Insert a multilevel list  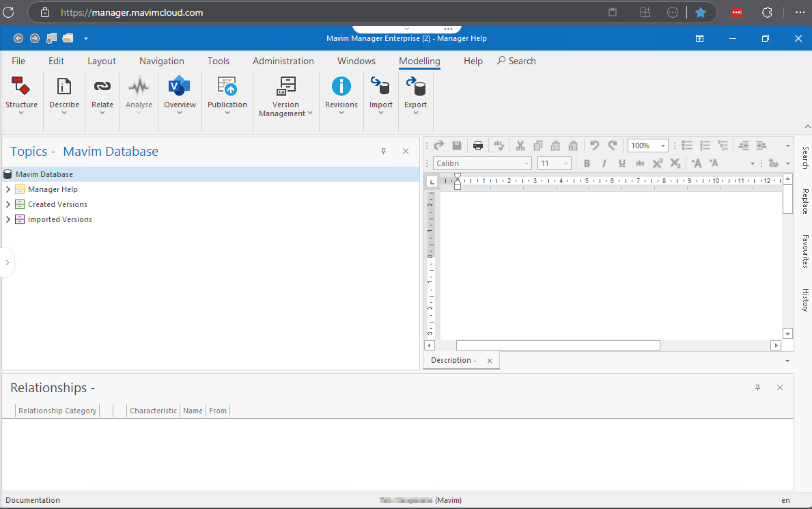coord(723,146)
